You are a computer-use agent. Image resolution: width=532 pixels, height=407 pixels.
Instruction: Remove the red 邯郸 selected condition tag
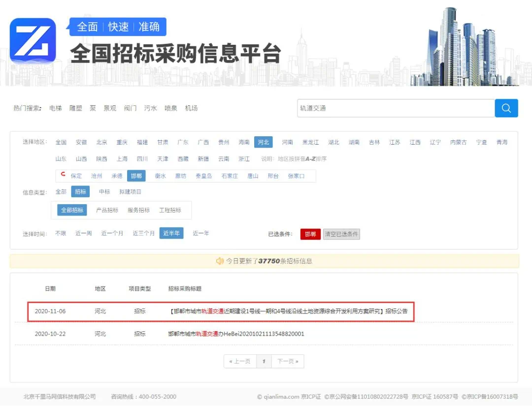(310, 234)
